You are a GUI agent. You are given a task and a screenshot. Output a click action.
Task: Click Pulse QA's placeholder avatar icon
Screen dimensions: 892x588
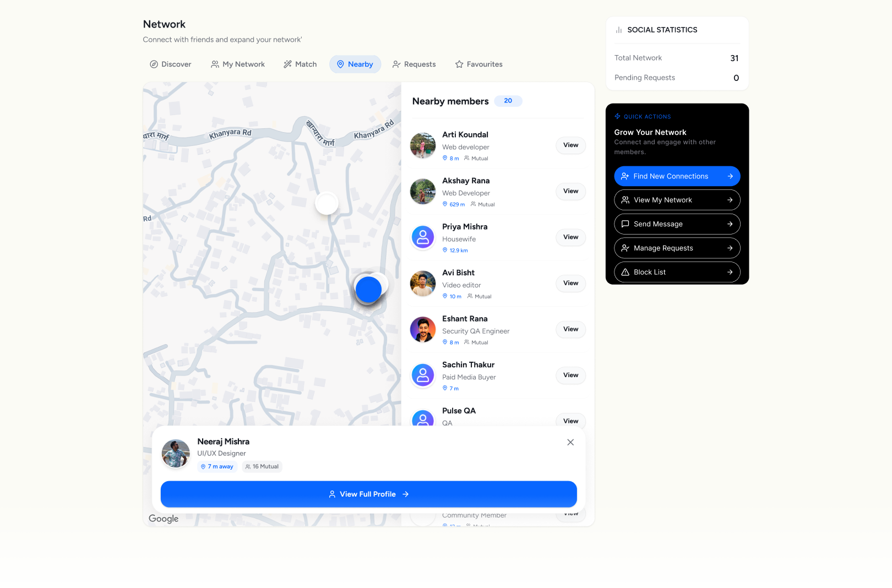coord(423,418)
